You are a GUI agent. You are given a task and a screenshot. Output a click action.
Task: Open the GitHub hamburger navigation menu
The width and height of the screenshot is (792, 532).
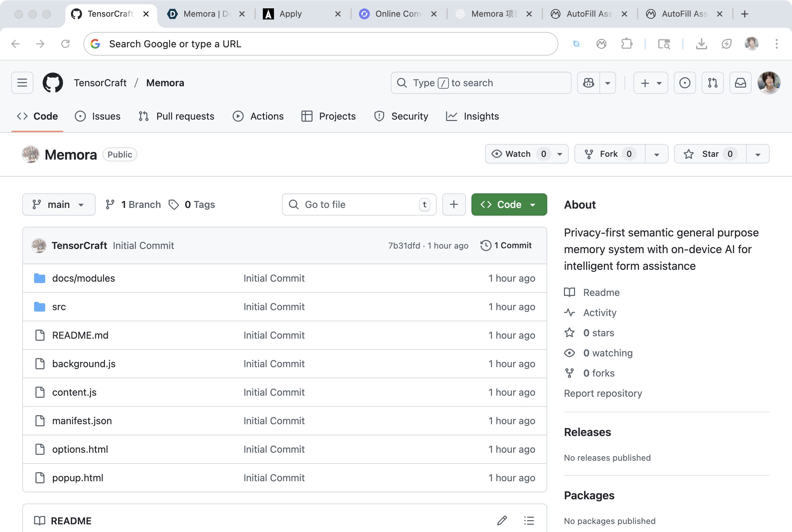click(22, 83)
